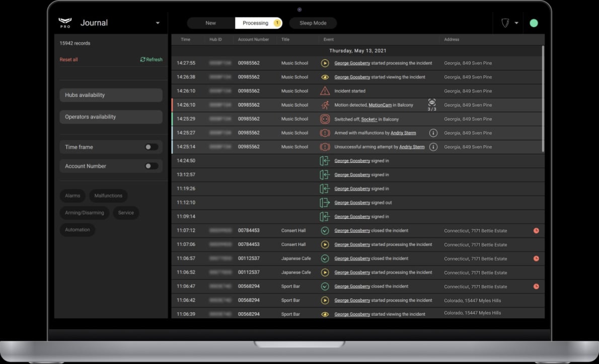
Task: Click info icon on Armed with malfunctions row
Action: pyautogui.click(x=433, y=133)
